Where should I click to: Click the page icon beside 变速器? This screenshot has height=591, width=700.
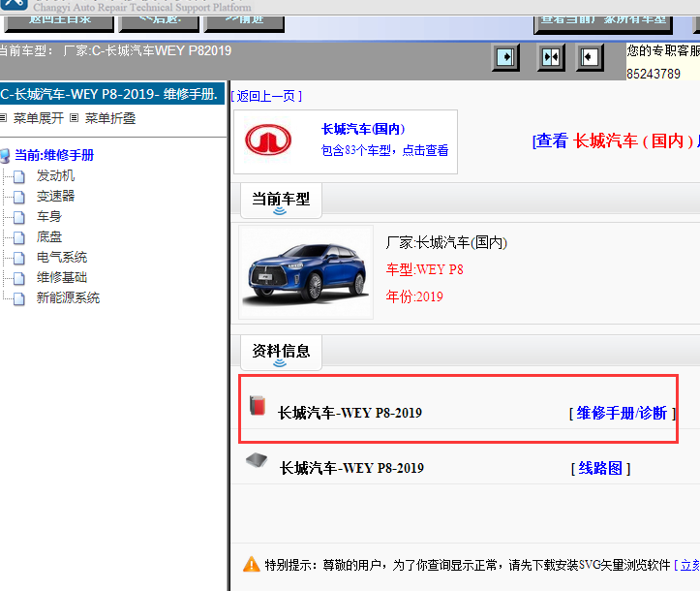[19, 197]
